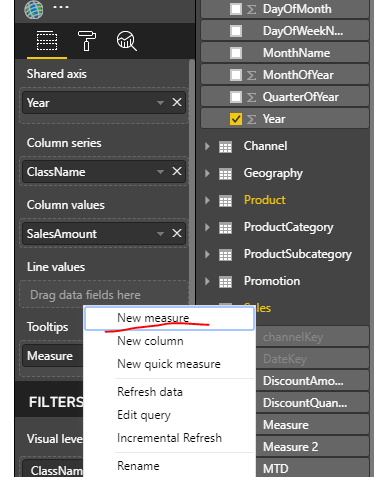Click the Product table icon
This screenshot has height=477, width=374.
pyautogui.click(x=225, y=201)
